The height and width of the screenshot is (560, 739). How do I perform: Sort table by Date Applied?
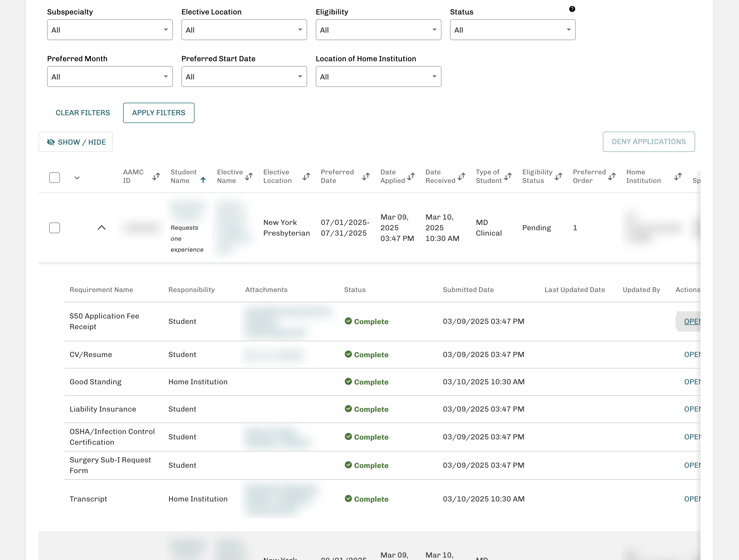click(x=411, y=176)
